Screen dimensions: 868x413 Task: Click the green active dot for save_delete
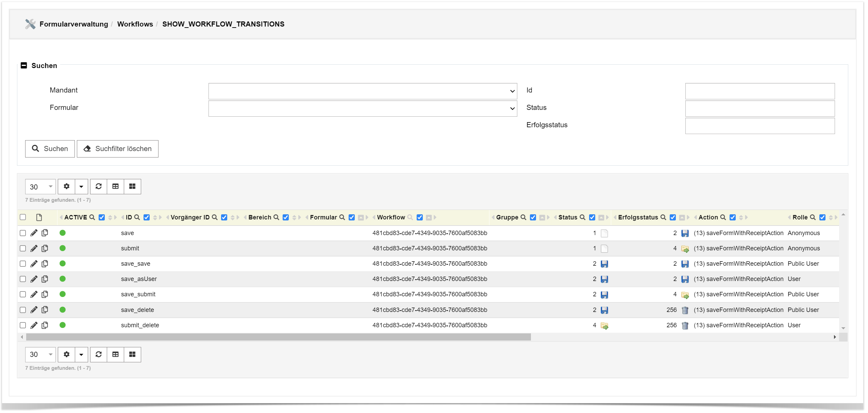coord(63,310)
